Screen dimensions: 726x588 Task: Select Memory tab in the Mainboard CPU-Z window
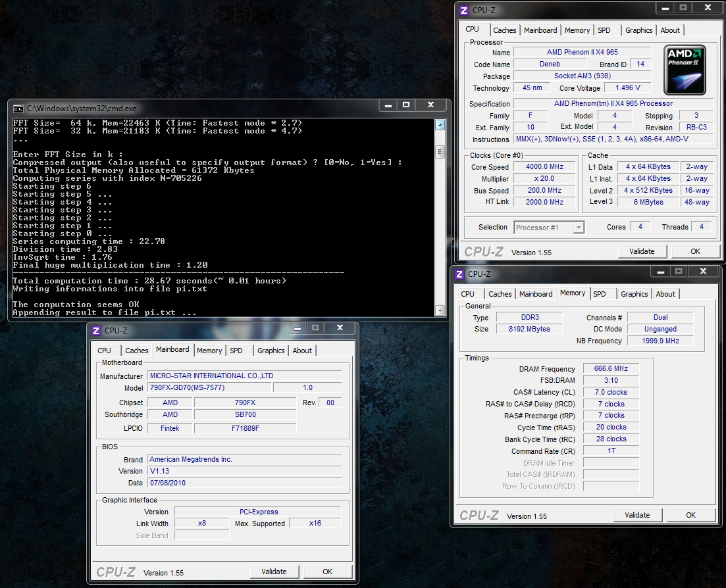(x=209, y=351)
